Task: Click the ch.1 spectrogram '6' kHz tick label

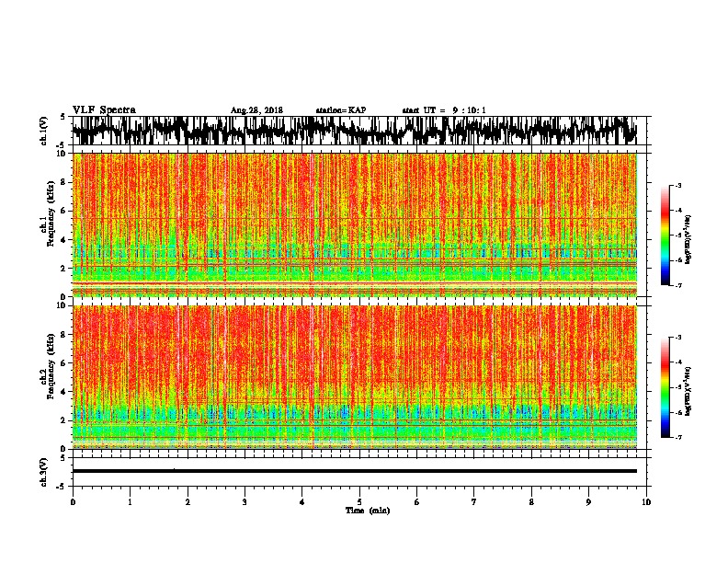Action: pyautogui.click(x=63, y=211)
